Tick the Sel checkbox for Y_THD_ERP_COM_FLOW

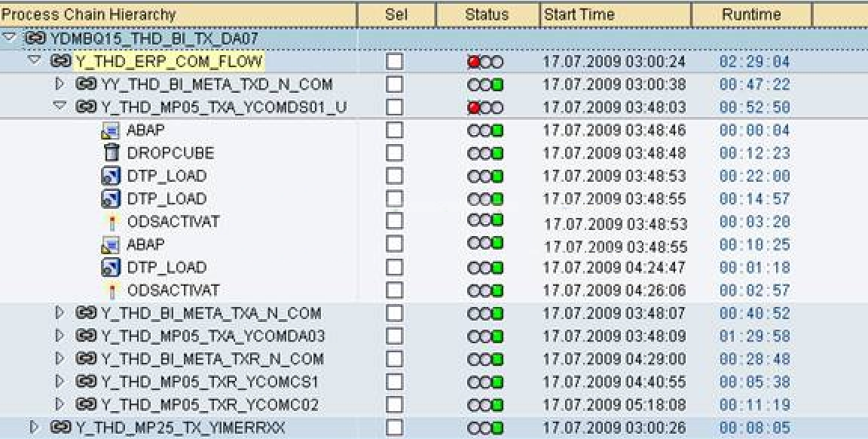coord(394,62)
